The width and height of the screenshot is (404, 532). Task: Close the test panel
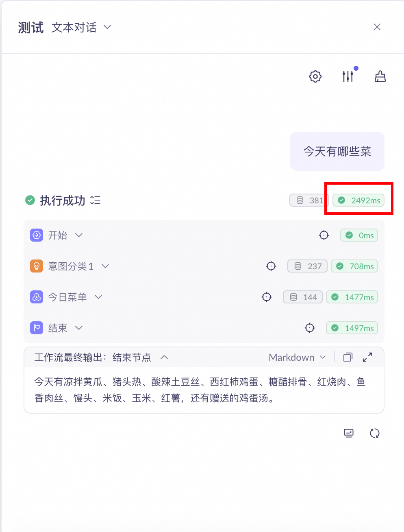(377, 27)
